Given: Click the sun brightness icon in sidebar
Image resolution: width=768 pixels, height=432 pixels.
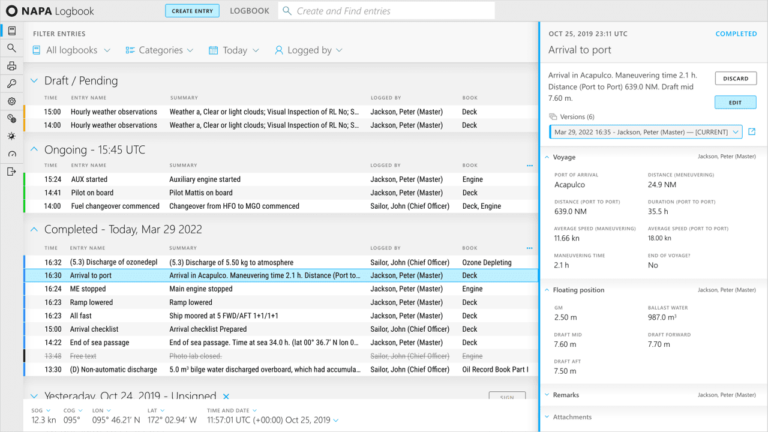Looking at the screenshot, I should point(11,134).
